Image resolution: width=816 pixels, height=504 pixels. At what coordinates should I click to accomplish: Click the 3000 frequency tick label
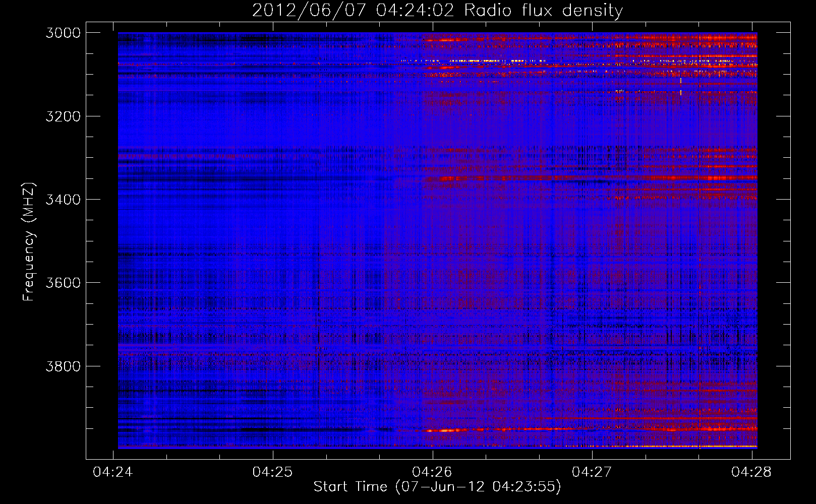63,33
